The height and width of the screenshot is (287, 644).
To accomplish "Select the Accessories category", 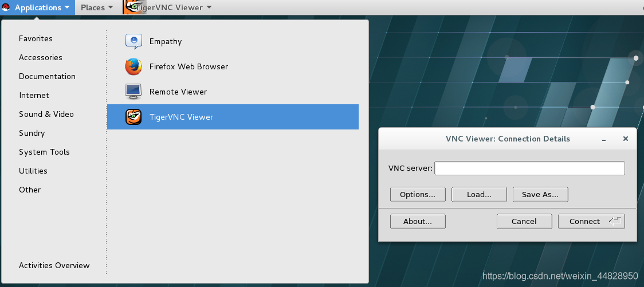I will coord(41,57).
